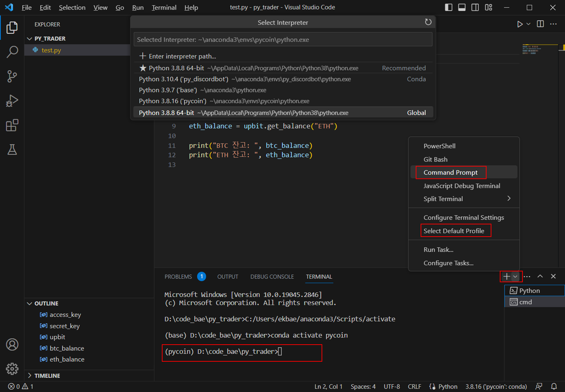565x392 pixels.
Task: Collapse the PY_TRADER folder section
Action: 30,39
